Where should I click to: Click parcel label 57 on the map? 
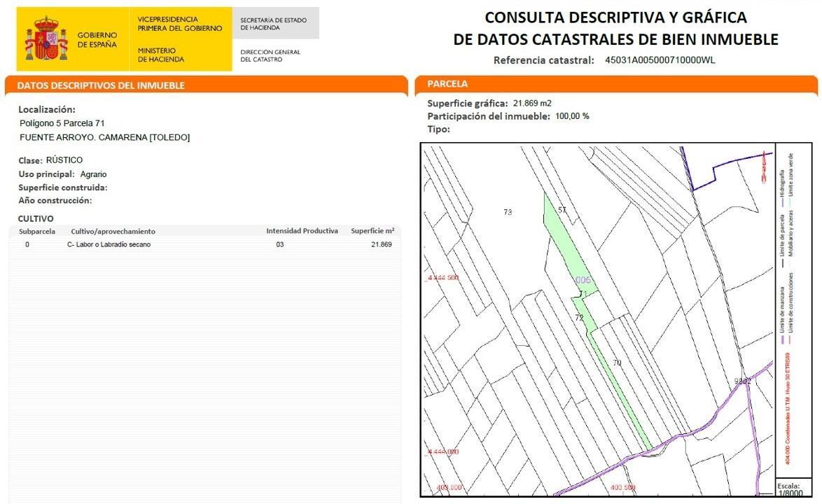tap(562, 210)
